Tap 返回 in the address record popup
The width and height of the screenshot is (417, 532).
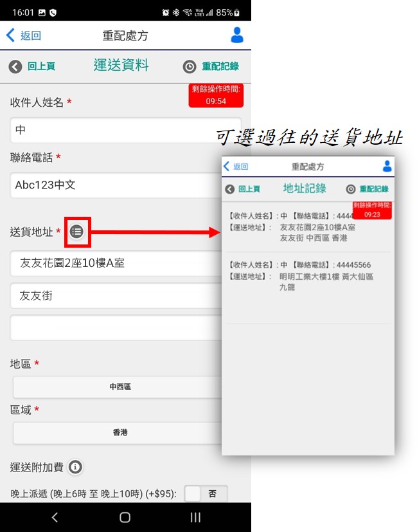pyautogui.click(x=236, y=167)
